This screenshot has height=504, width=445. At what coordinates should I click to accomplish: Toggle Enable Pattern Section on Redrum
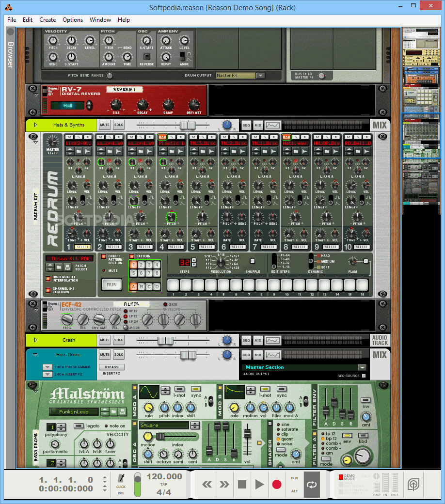104,256
